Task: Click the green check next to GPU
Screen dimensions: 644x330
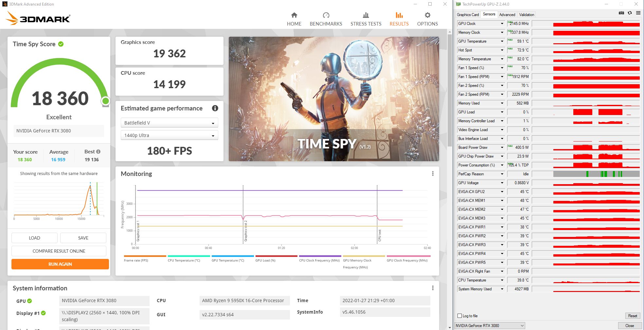Action: click(29, 301)
